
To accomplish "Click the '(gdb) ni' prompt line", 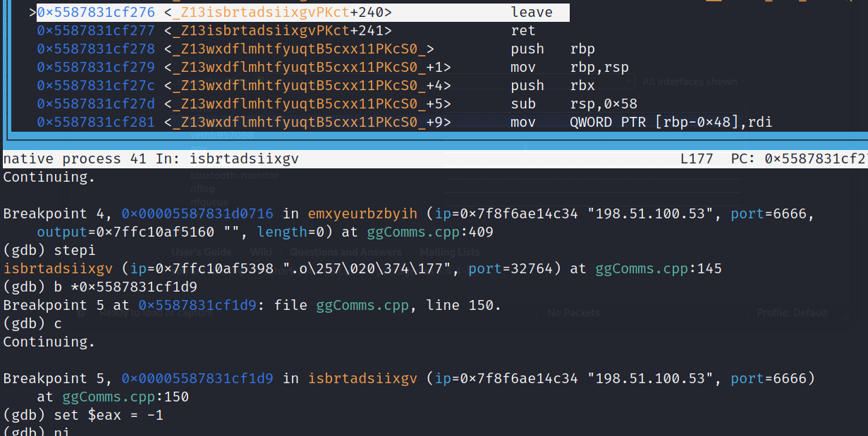I will [37, 431].
